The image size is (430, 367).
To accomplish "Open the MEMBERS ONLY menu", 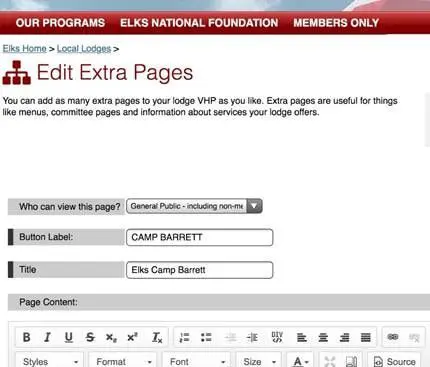I will pyautogui.click(x=336, y=23).
